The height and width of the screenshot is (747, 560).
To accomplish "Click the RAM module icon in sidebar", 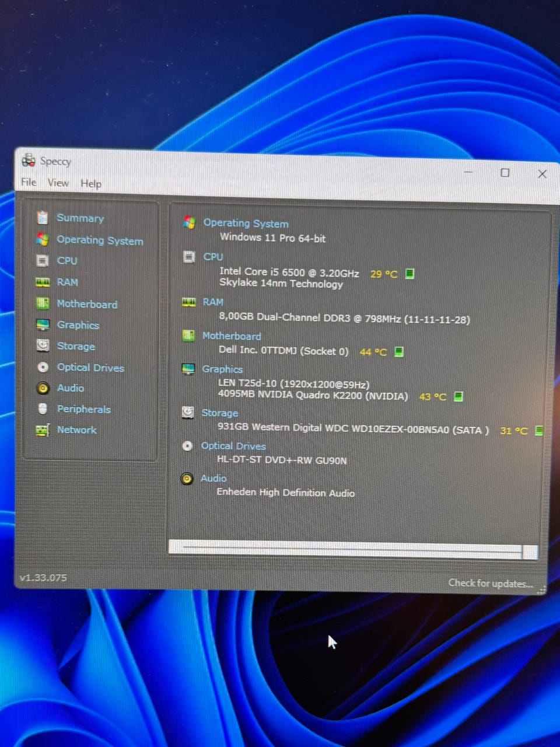I will click(x=43, y=282).
